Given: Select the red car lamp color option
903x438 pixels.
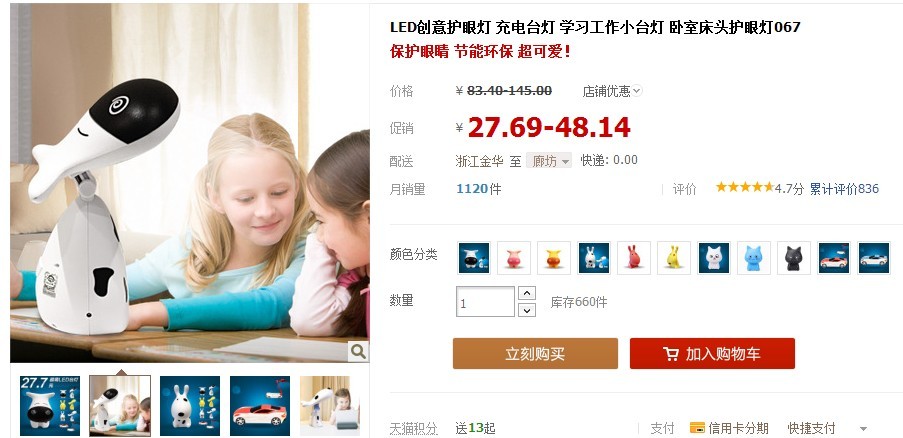Looking at the screenshot, I should (834, 258).
